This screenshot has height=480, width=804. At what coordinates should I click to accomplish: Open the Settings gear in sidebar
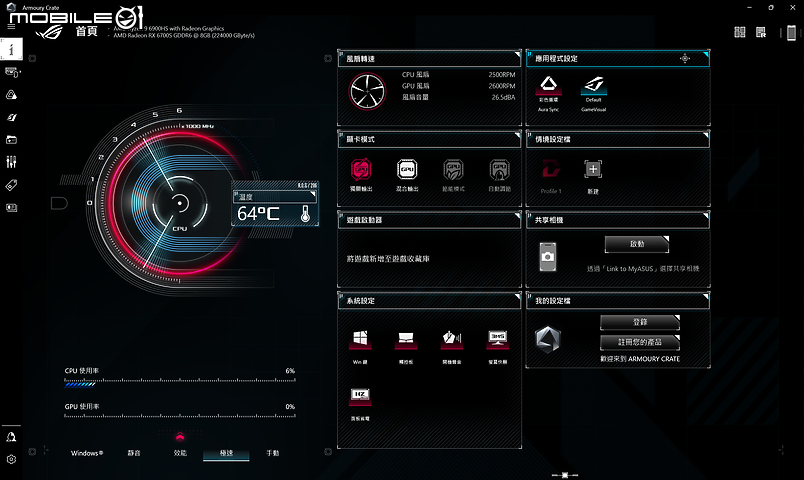coord(11,459)
